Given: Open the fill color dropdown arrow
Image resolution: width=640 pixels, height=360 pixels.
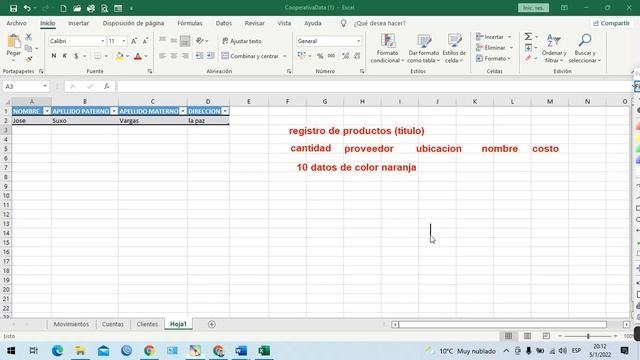Looking at the screenshot, I should tap(128, 56).
